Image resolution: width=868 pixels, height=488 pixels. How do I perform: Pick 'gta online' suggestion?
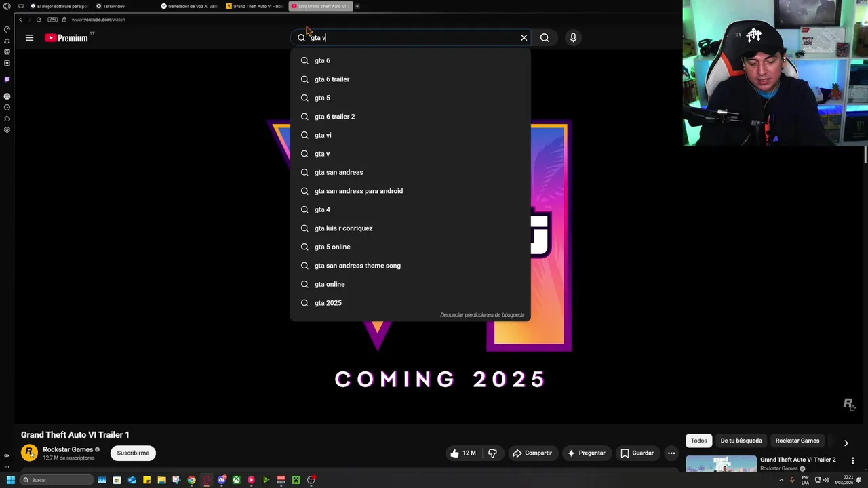(x=410, y=284)
